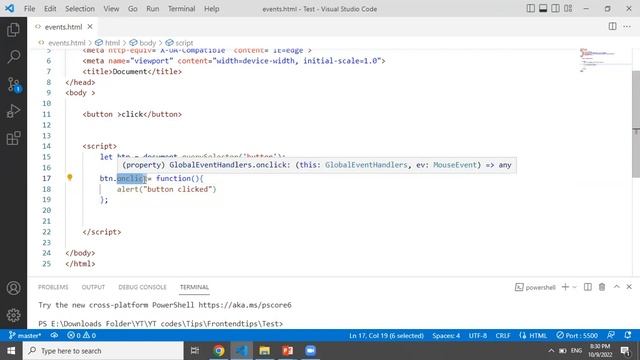This screenshot has height=360, width=640.
Task: Click the editor vertical scrollbar thumb
Action: 636,124
